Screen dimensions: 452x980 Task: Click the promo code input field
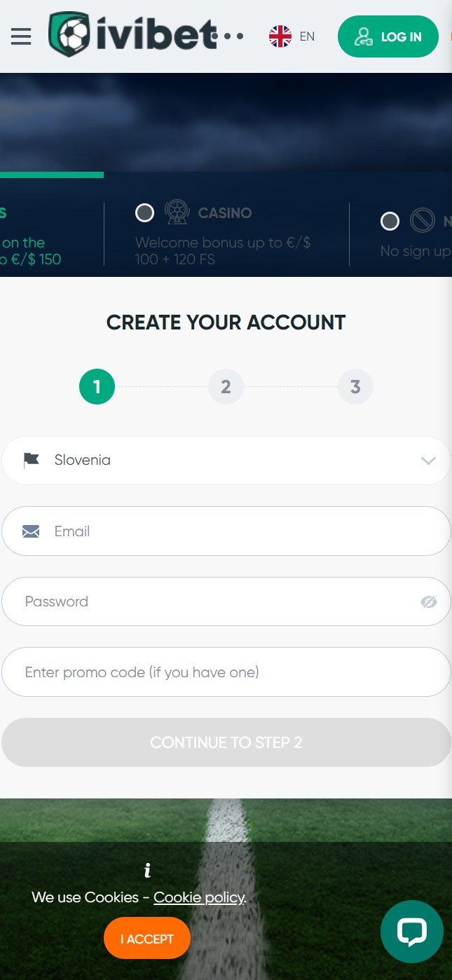click(x=226, y=672)
